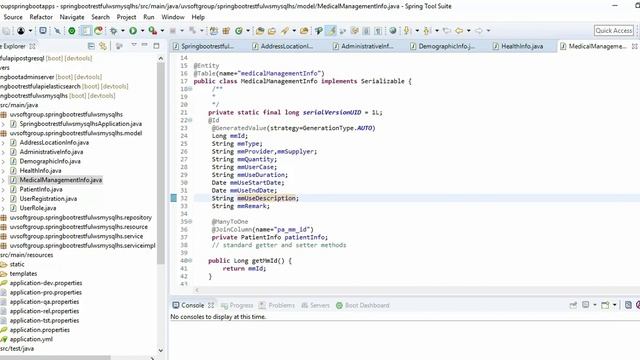Toggle the Show Whitespace Characters toolbar icon
Screen dimensions: 640x360
(x=378, y=31)
